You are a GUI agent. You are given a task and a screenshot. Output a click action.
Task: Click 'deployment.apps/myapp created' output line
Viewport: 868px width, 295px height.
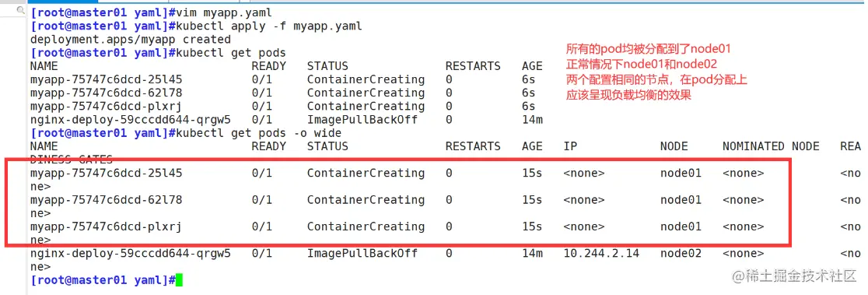tap(131, 39)
